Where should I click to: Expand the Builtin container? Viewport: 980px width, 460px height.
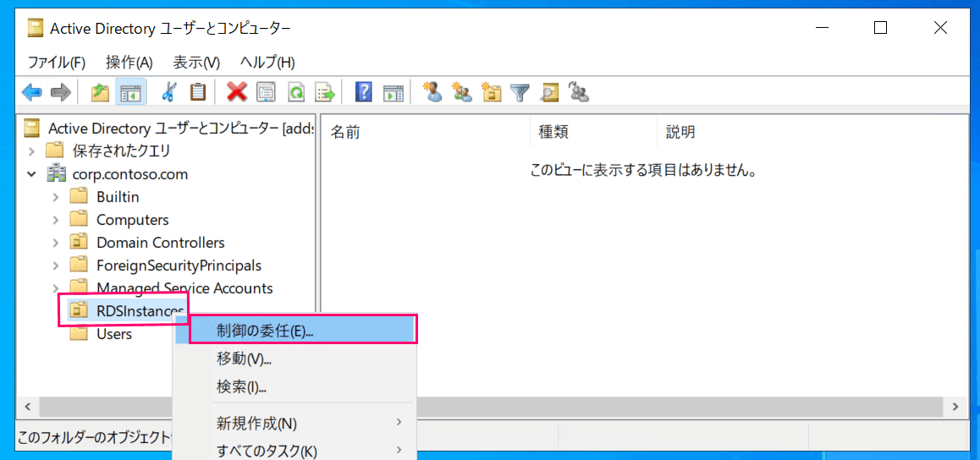[x=56, y=197]
